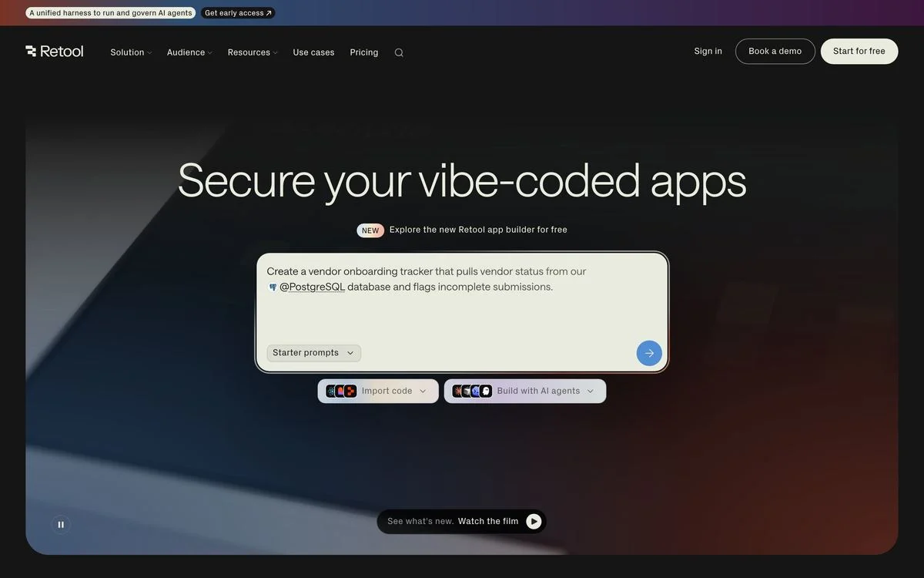Click the PostgreSQL elephant icon
Image resolution: width=924 pixels, height=578 pixels.
click(273, 287)
